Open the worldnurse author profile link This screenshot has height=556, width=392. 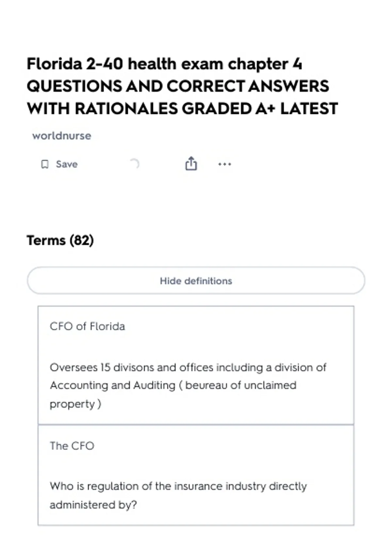62,136
